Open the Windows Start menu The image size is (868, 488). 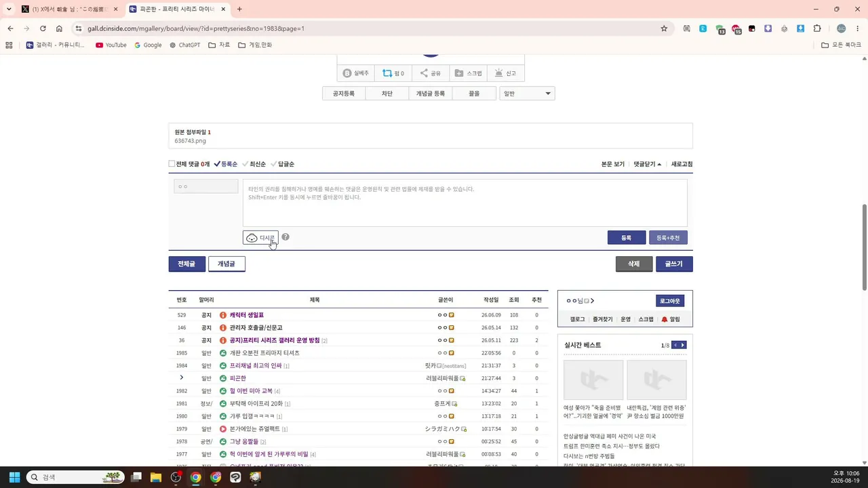(14, 477)
